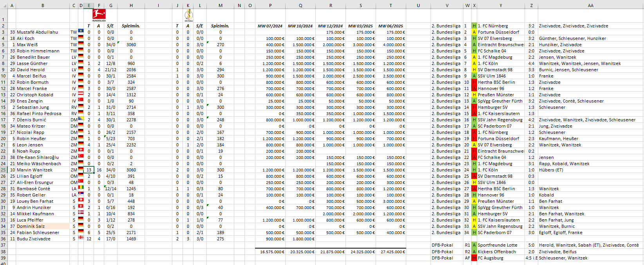Click the Austrian flag next to Christoph Kobald
The height and width of the screenshot is (265, 644).
pyautogui.click(x=81, y=94)
